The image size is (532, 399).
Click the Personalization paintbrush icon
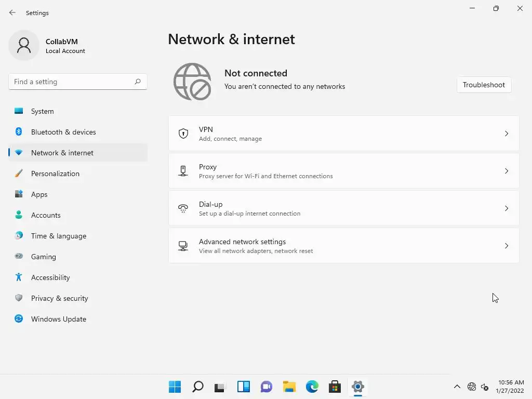pyautogui.click(x=19, y=174)
